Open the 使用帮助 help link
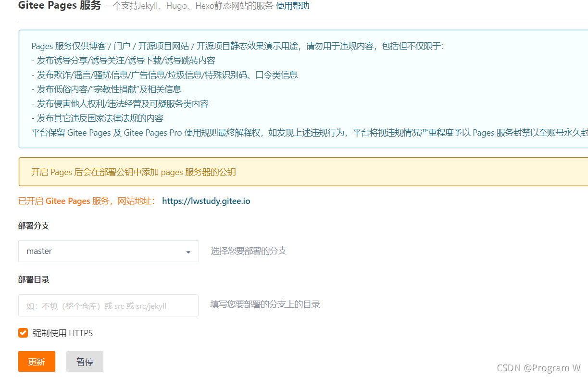This screenshot has height=378, width=588. pos(292,6)
